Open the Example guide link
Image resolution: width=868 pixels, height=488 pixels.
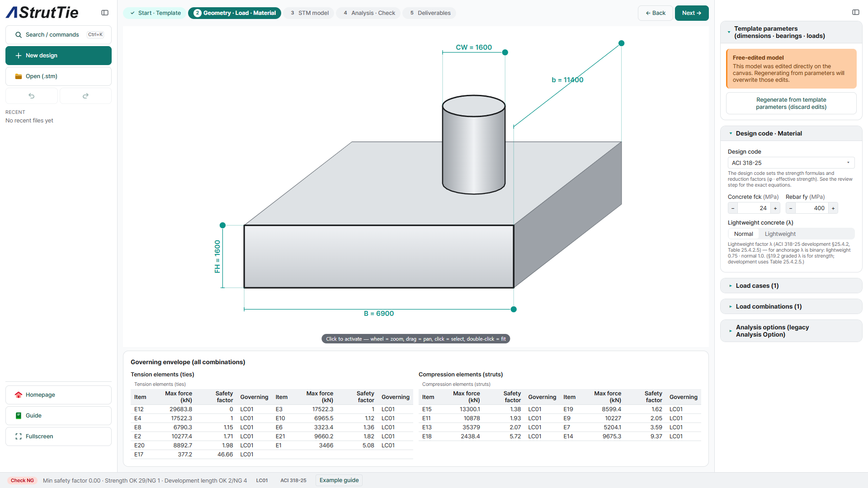click(x=339, y=480)
